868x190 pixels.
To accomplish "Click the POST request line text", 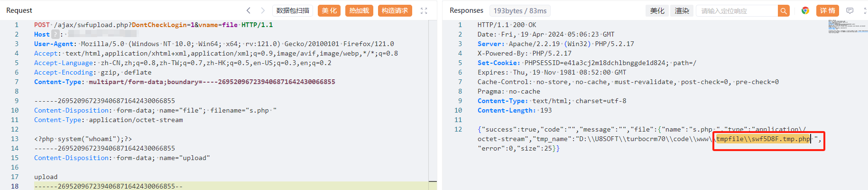I will pyautogui.click(x=154, y=25).
